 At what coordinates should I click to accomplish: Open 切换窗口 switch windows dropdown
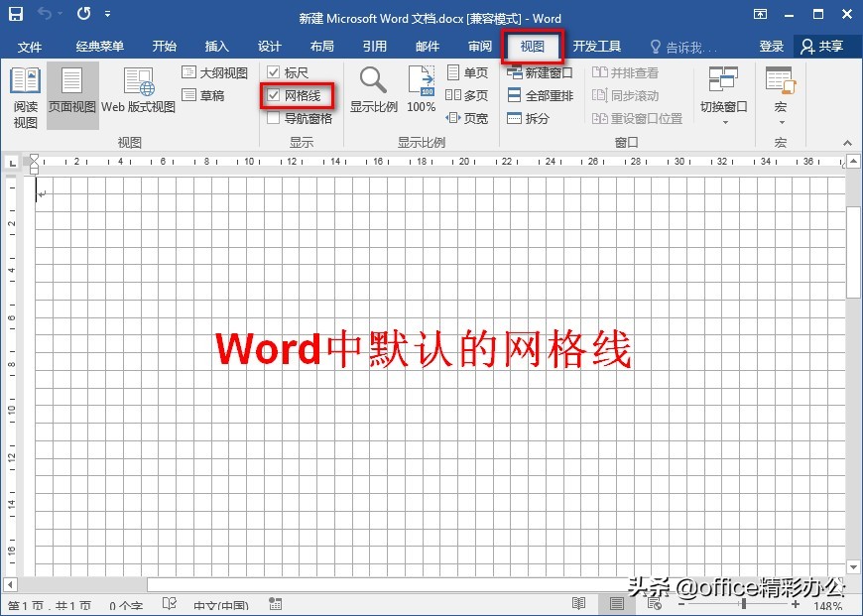[x=723, y=95]
